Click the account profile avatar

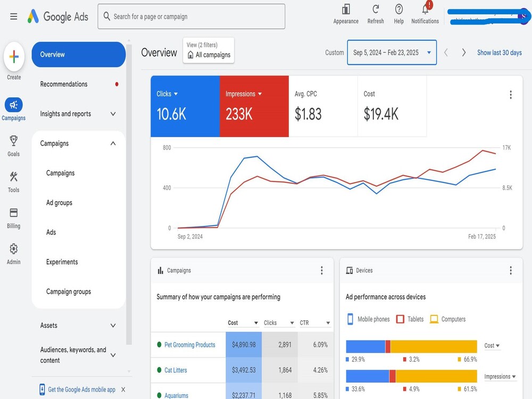click(523, 16)
